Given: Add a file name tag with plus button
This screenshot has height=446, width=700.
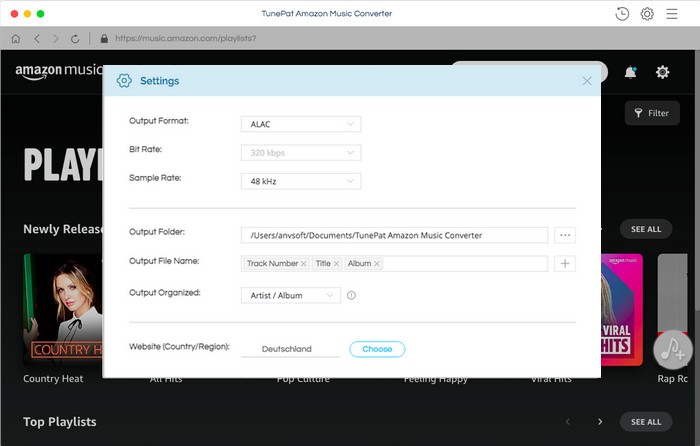Looking at the screenshot, I should 565,263.
